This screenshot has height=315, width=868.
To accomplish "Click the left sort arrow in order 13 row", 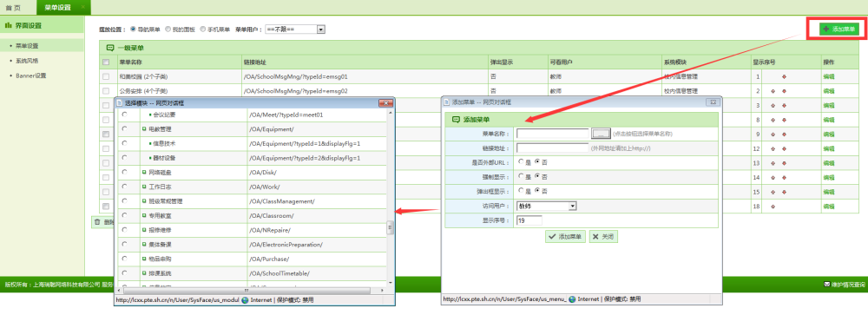I will click(x=773, y=163).
